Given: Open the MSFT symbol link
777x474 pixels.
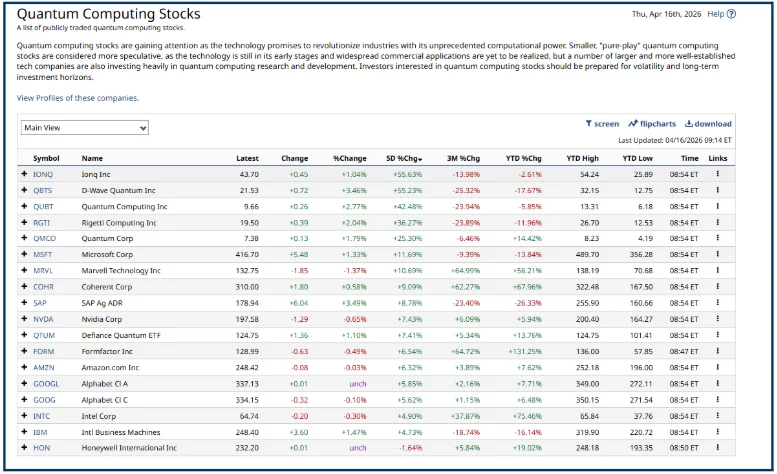Looking at the screenshot, I should tap(42, 255).
